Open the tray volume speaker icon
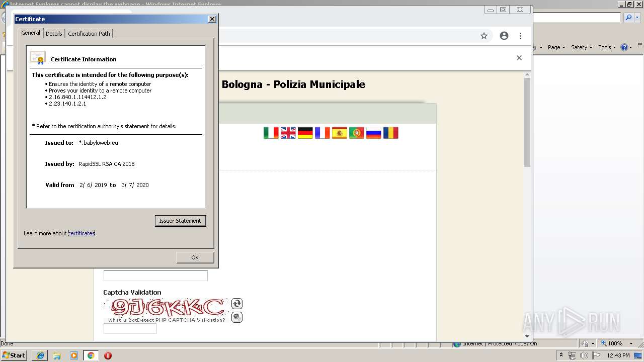 (x=584, y=355)
